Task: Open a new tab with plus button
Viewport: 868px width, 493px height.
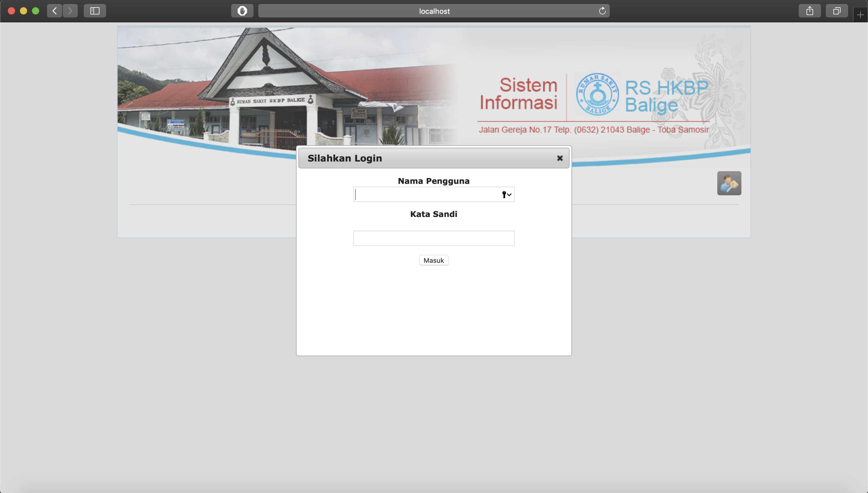Action: coord(860,14)
